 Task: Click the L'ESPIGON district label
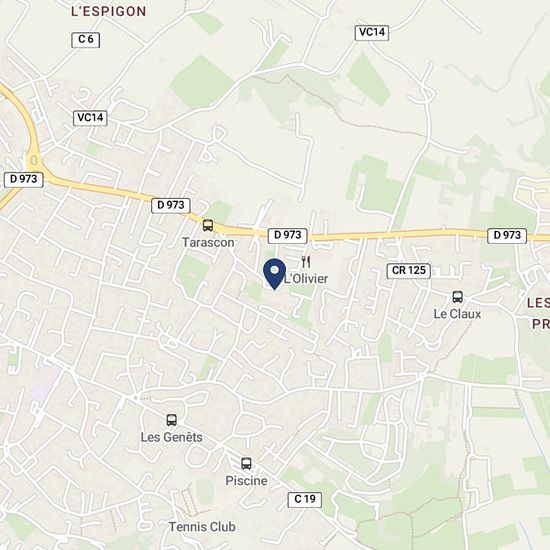(x=109, y=11)
